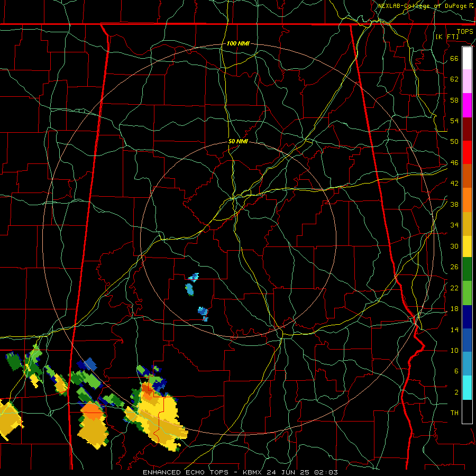Click the gold swatch in the color scale

coord(467,224)
